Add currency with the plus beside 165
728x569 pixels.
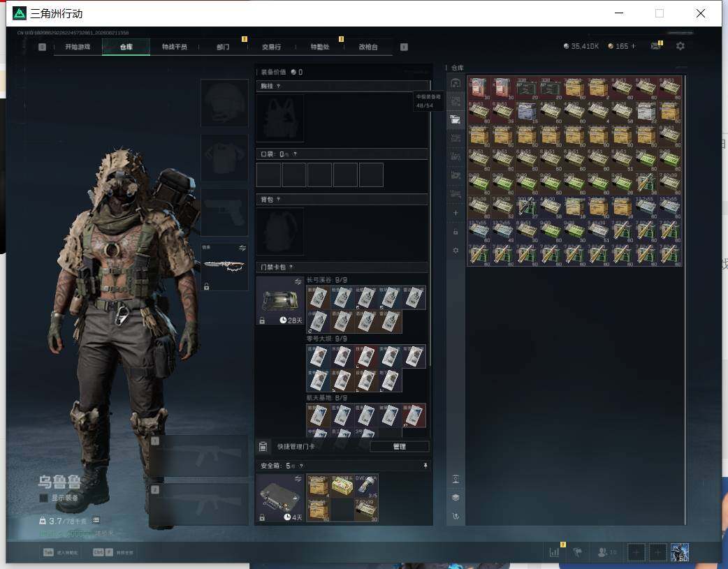click(633, 46)
